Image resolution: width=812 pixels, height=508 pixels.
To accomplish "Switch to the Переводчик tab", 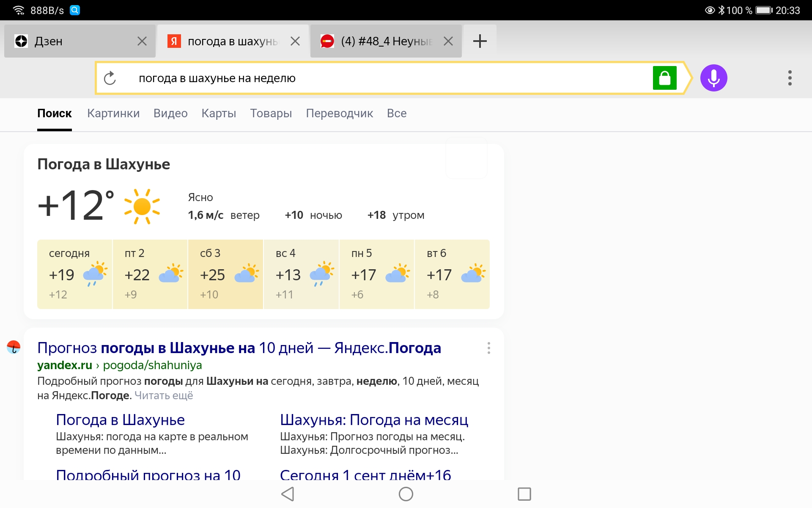I will 339,113.
